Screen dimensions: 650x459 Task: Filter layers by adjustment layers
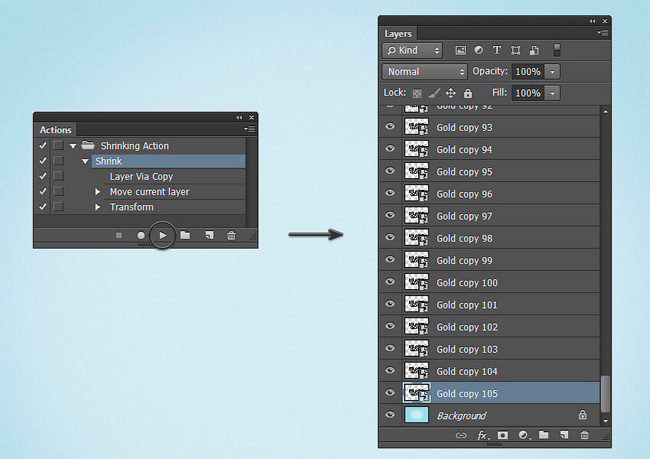[479, 50]
